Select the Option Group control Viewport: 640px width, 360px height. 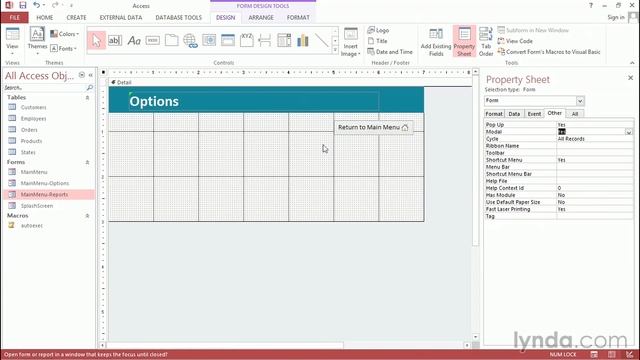coord(247,40)
